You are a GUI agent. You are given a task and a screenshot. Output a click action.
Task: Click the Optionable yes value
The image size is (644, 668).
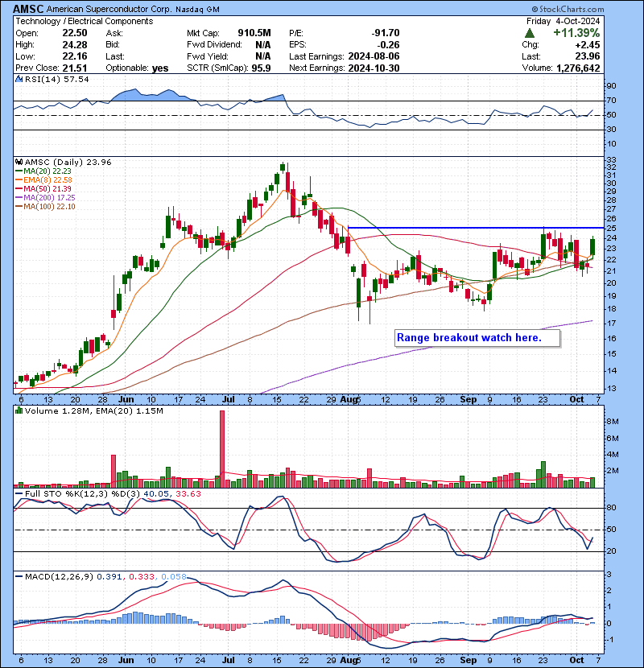click(160, 68)
